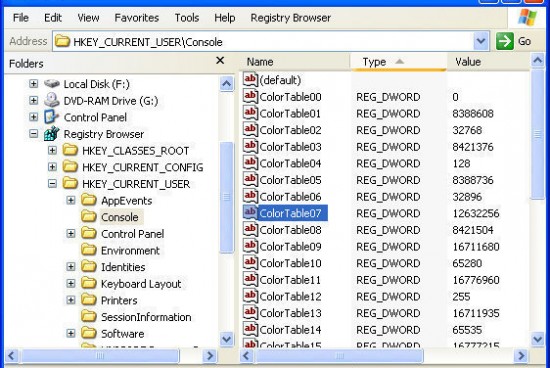Expand the Software key
550x368 pixels.
(x=71, y=333)
